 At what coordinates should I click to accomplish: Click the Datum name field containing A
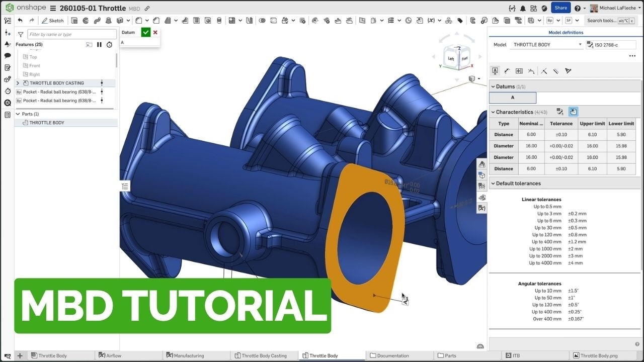[139, 43]
